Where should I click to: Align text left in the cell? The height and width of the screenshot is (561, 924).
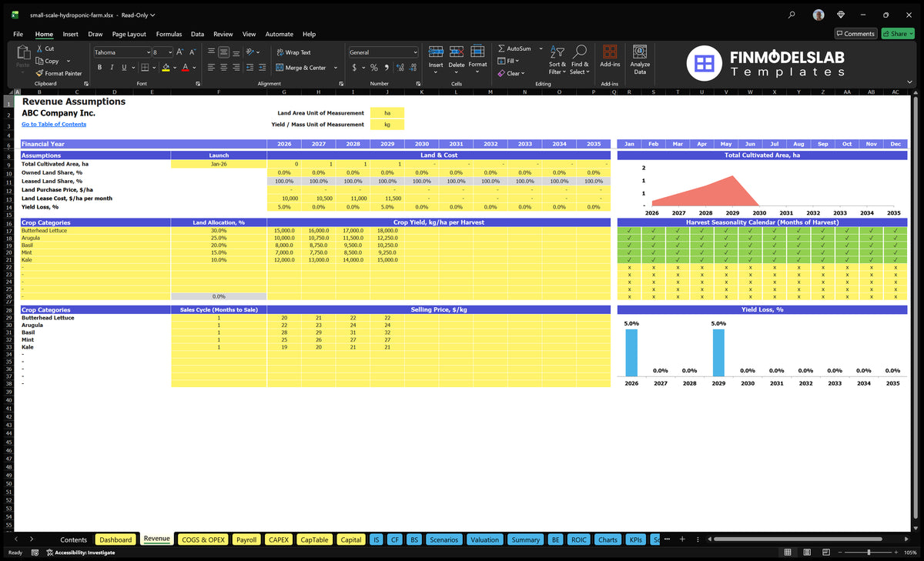[x=211, y=68]
